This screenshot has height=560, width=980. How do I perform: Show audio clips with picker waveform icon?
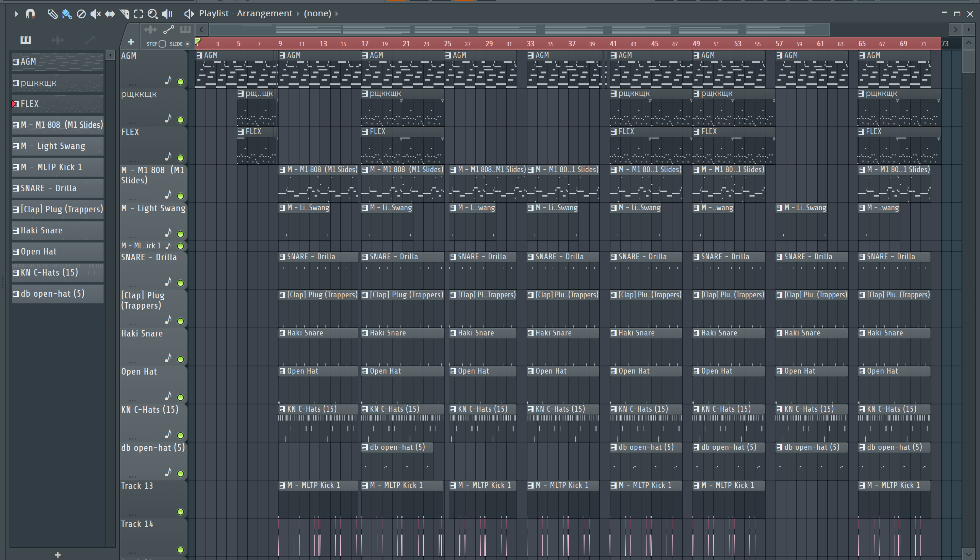pyautogui.click(x=58, y=39)
